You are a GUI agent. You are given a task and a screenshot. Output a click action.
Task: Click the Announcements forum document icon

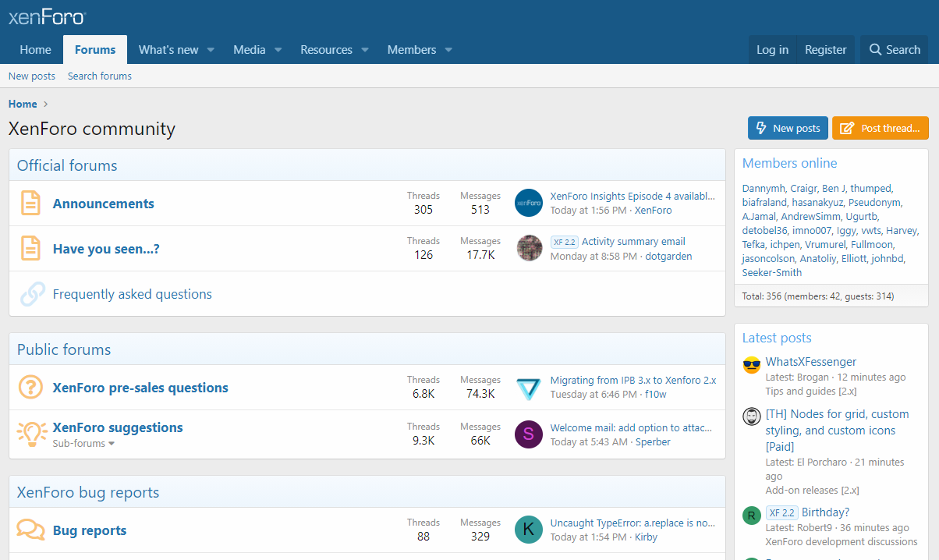click(30, 204)
